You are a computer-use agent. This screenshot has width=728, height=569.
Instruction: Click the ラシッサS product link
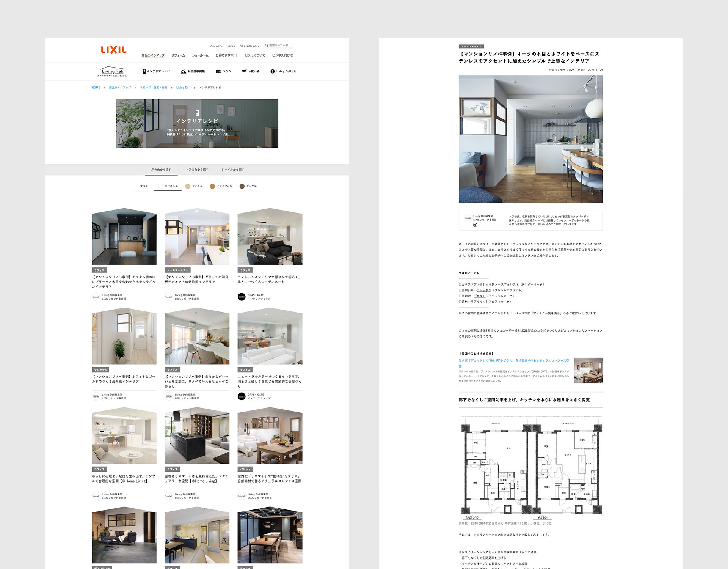(483, 290)
